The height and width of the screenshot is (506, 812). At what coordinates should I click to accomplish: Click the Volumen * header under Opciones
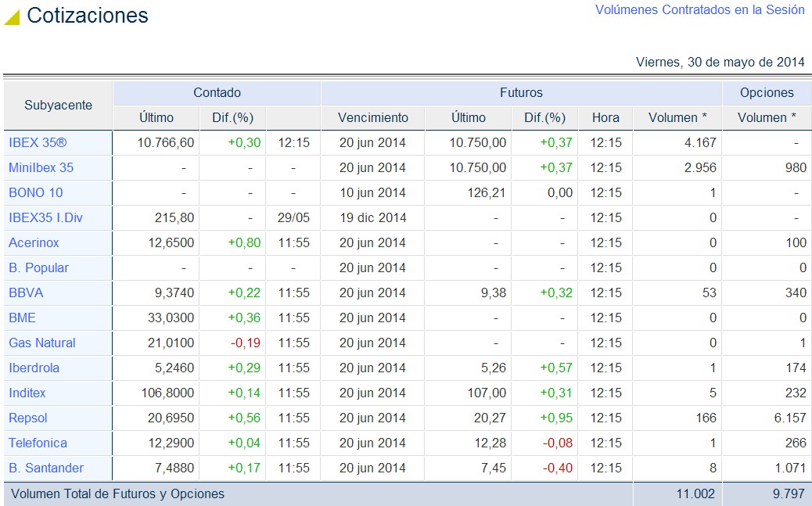click(767, 117)
